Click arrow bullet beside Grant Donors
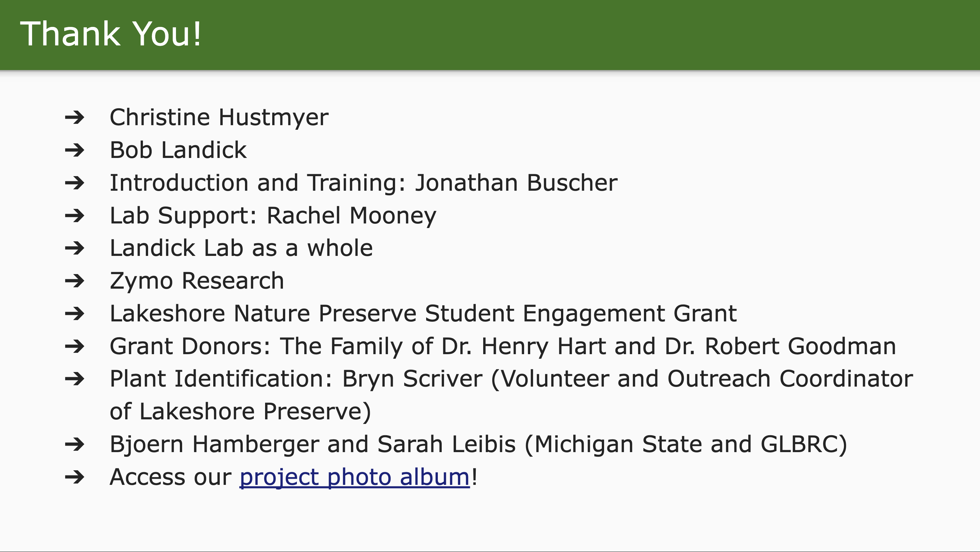980x552 pixels. tap(75, 347)
